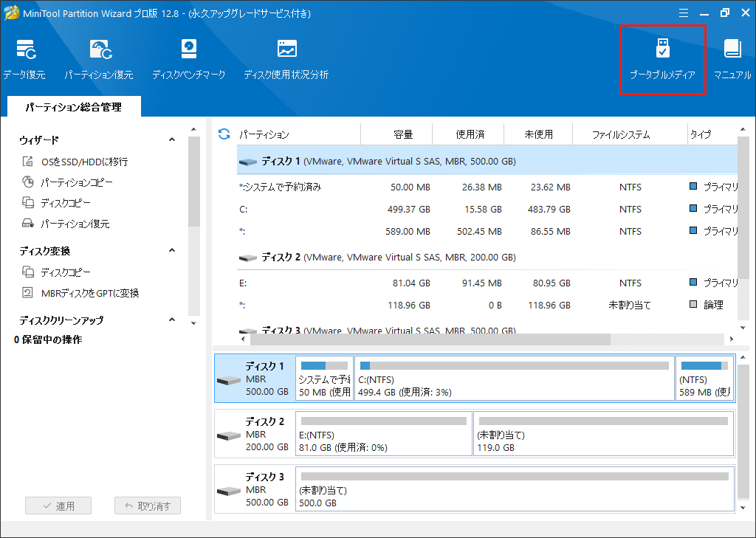Collapse the ディスククリーンアップ section
The width and height of the screenshot is (756, 538).
click(172, 320)
